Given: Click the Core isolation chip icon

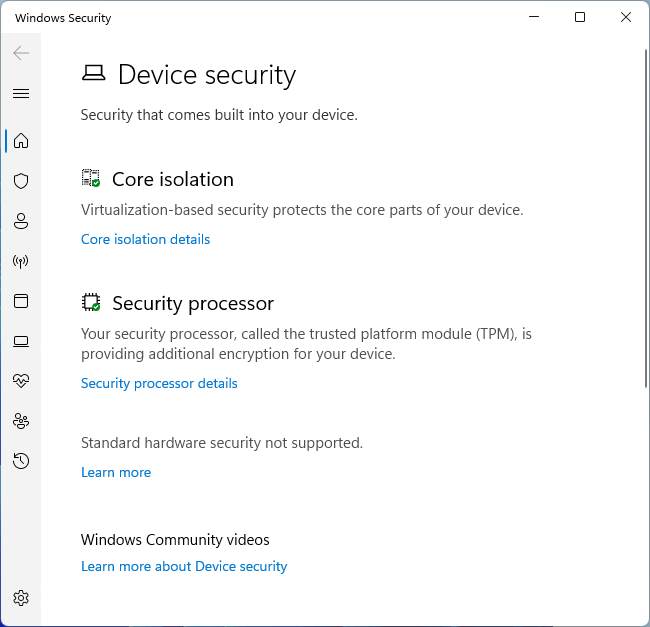Looking at the screenshot, I should pos(91,179).
